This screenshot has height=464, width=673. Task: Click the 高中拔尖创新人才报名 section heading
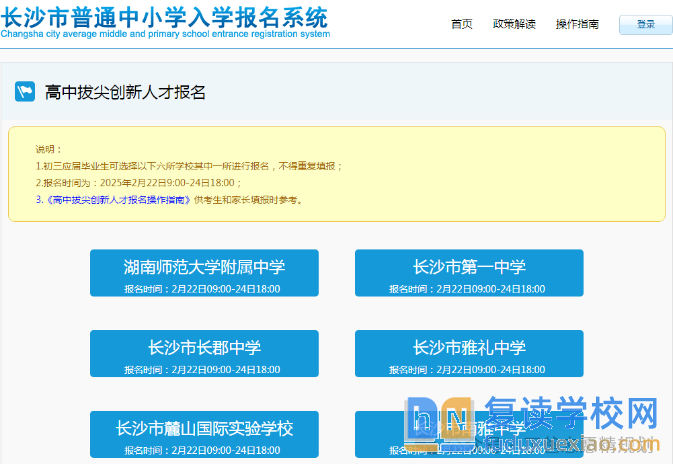[125, 92]
